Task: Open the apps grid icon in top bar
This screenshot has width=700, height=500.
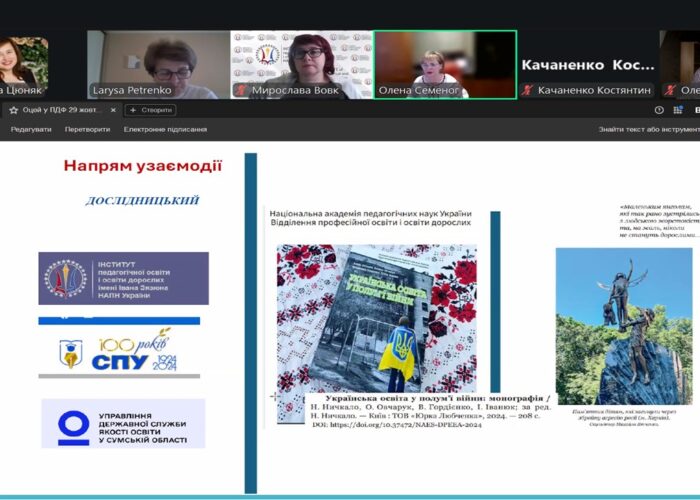Action: [678, 110]
